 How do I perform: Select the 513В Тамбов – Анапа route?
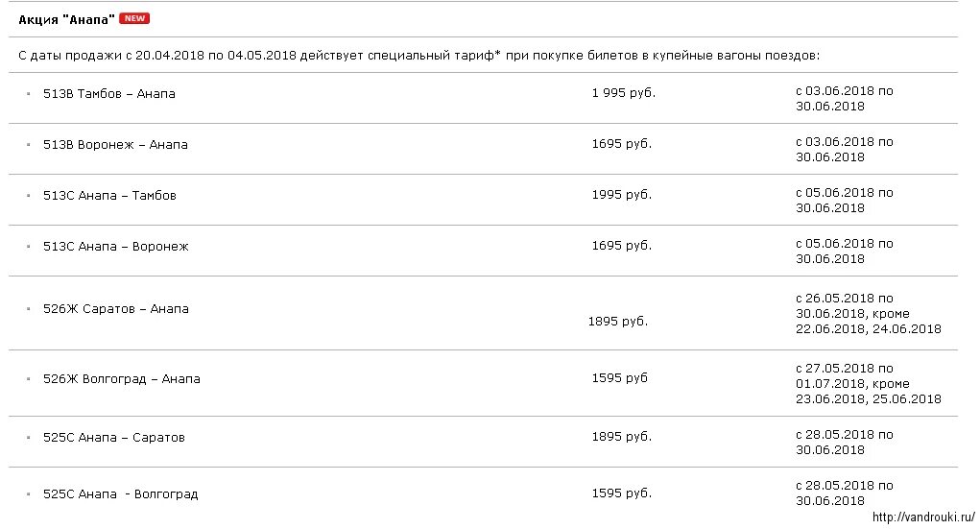pos(108,94)
